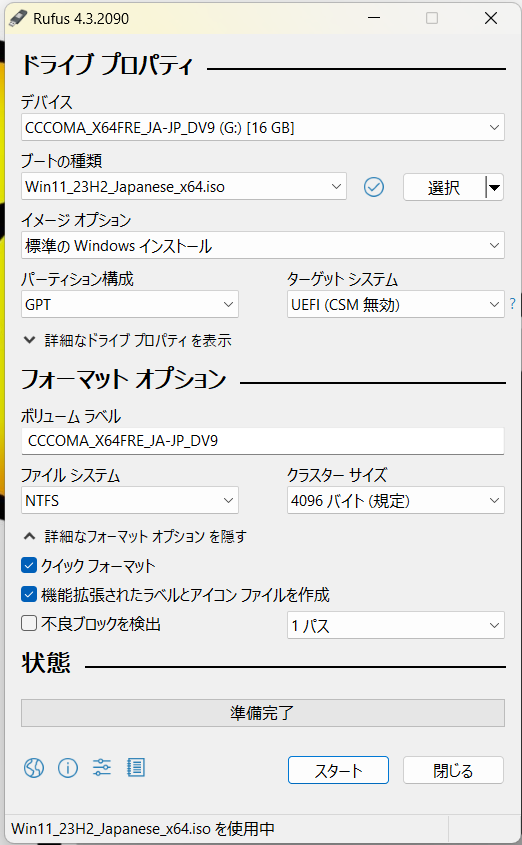The width and height of the screenshot is (522, 845).
Task: Show the log icon
Action: (136, 767)
